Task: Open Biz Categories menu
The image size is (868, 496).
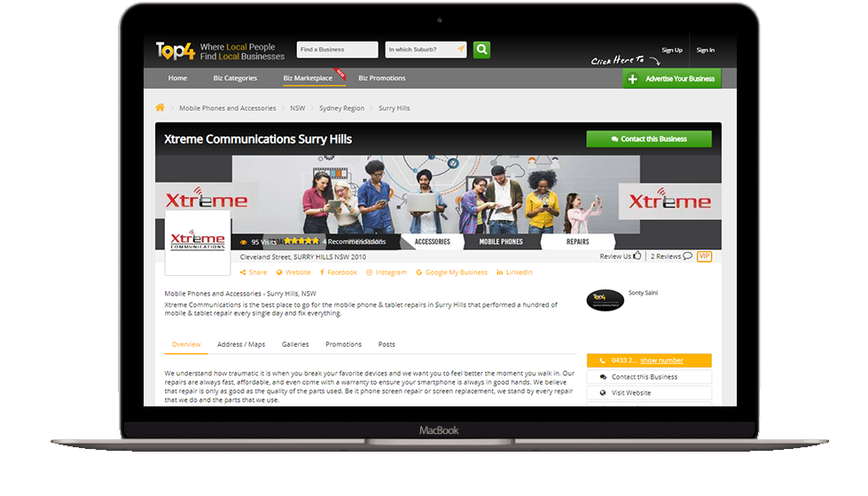Action: 235,78
